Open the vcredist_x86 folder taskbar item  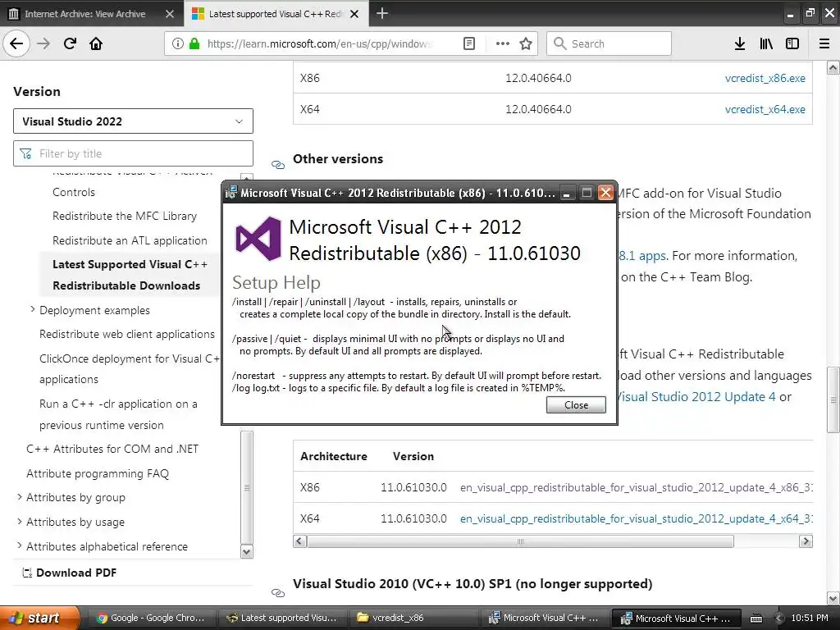[x=413, y=618]
